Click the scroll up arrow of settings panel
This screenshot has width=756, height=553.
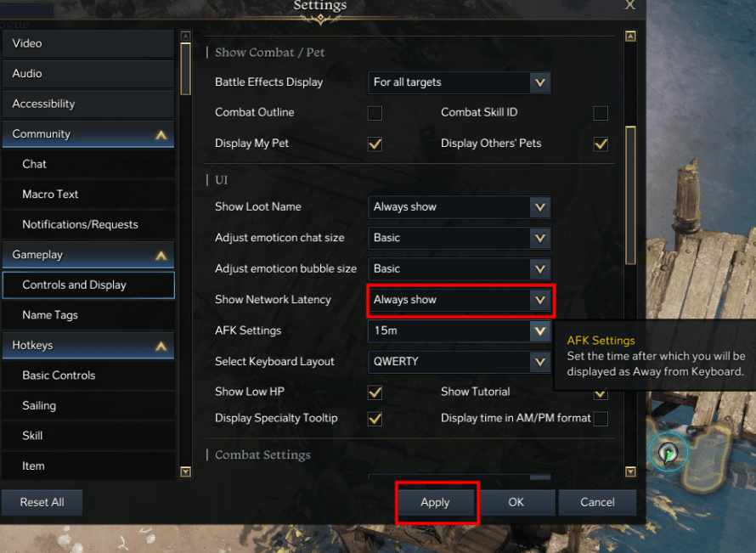[630, 37]
